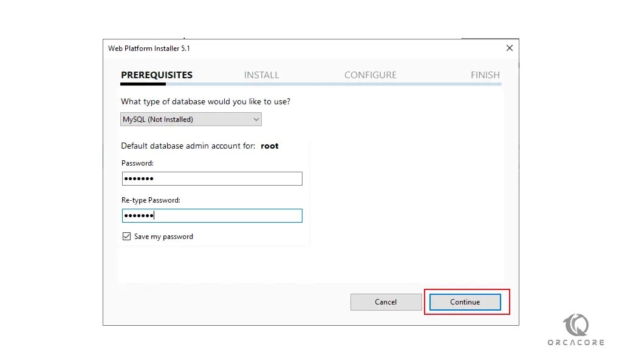Go to the FINISH tab

485,75
